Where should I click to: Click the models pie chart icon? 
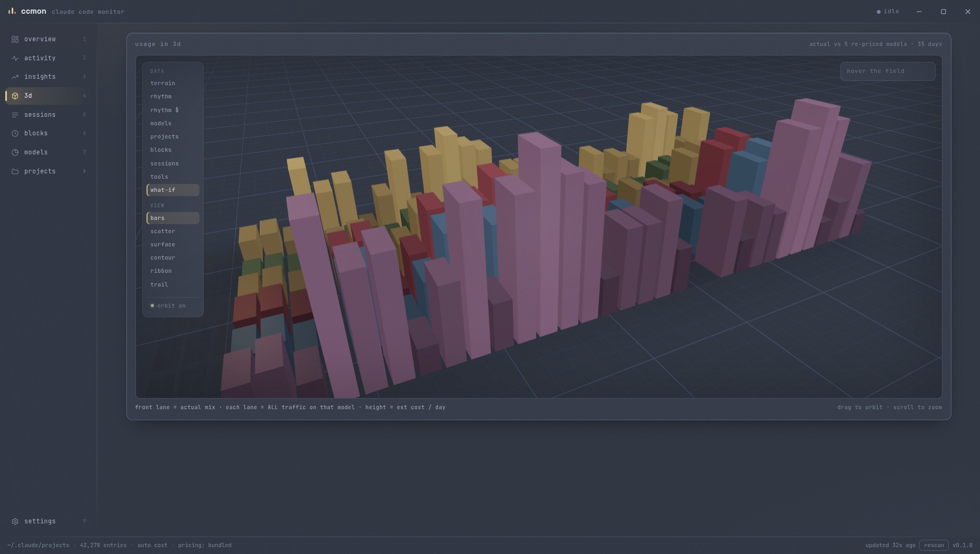[15, 152]
